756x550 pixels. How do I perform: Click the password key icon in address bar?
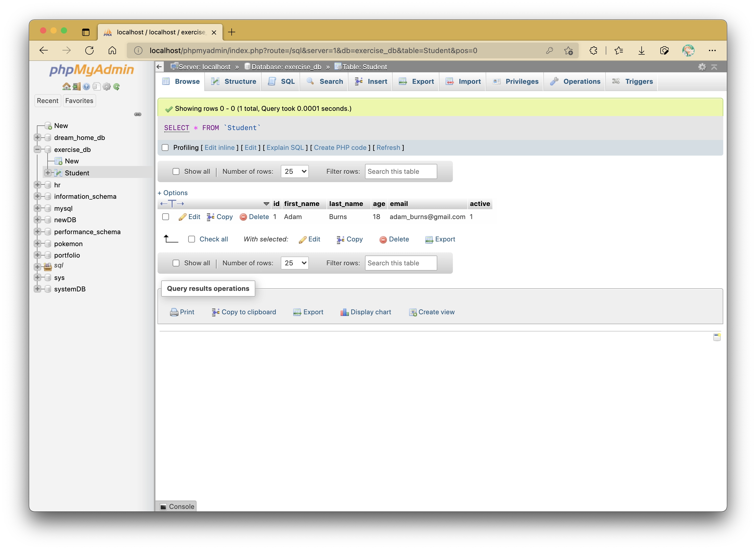(x=549, y=50)
